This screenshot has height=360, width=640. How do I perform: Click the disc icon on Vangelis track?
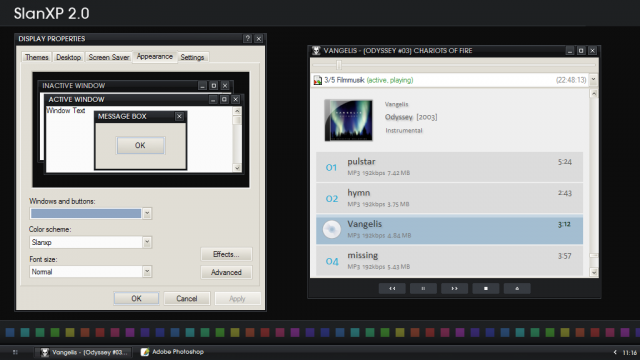[x=331, y=229]
